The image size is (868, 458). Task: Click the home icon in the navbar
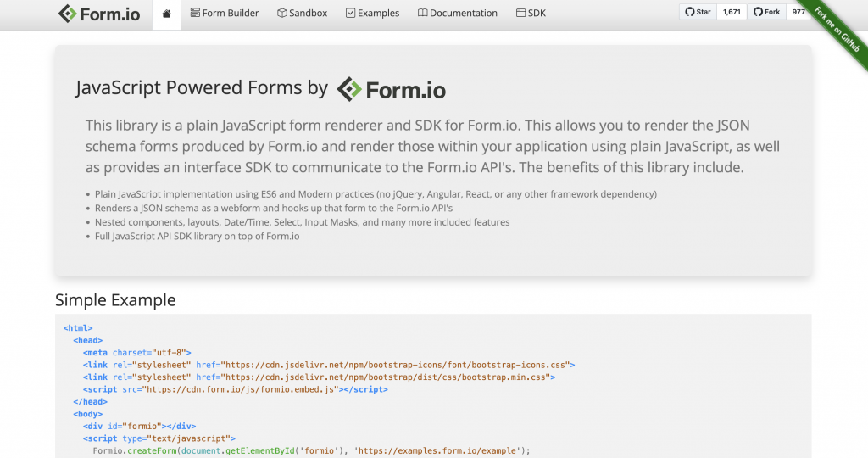(x=167, y=14)
